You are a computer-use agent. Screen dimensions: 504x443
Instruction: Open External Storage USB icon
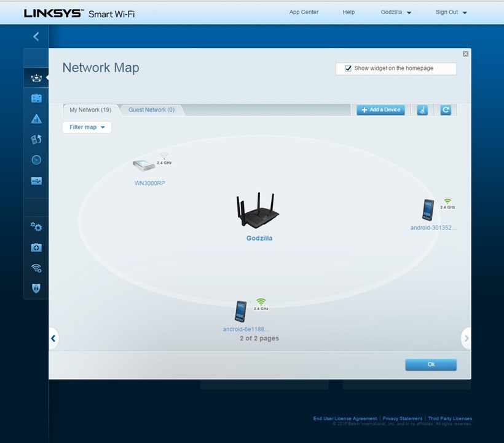click(x=36, y=181)
